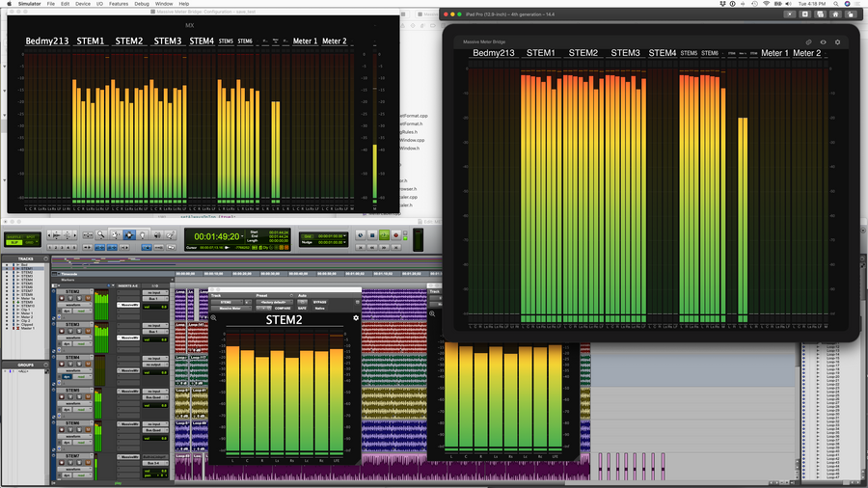Choose the Scrubber speaker tool
This screenshot has width=868, height=488.
coord(157,235)
